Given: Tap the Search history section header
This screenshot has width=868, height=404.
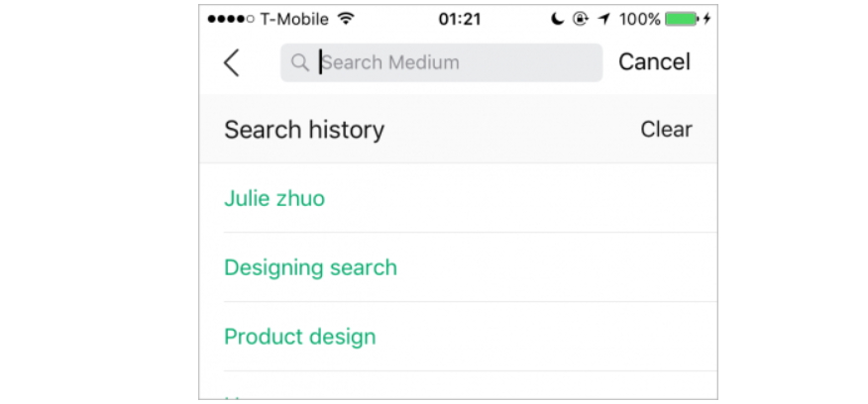Looking at the screenshot, I should pos(304,130).
